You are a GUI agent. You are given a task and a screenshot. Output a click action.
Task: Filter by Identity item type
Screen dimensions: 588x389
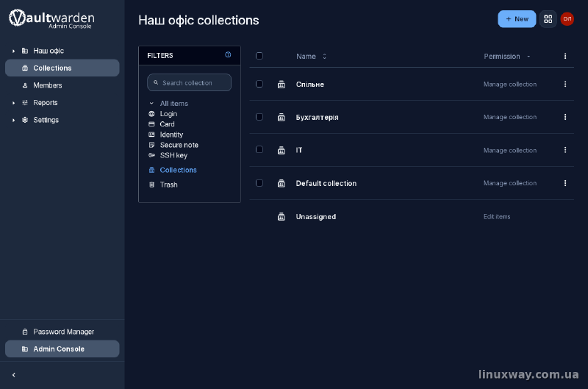tap(171, 135)
